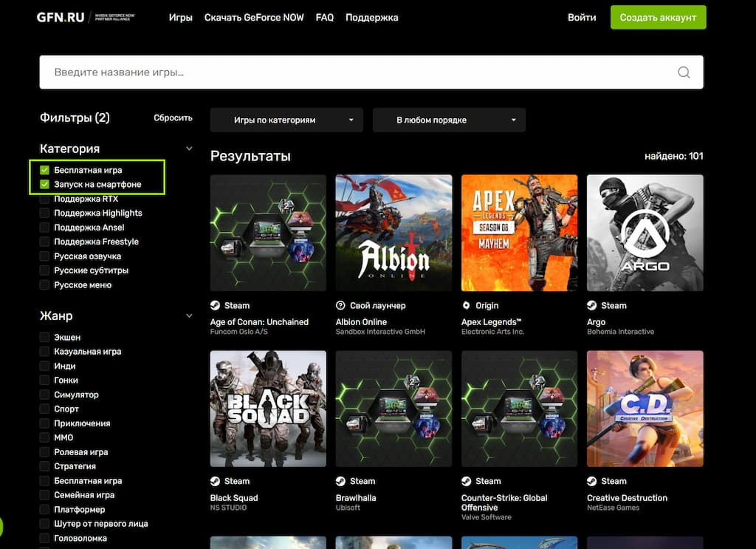Tick the Русское меню checkbox
Image resolution: width=756 pixels, height=549 pixels.
tap(44, 284)
